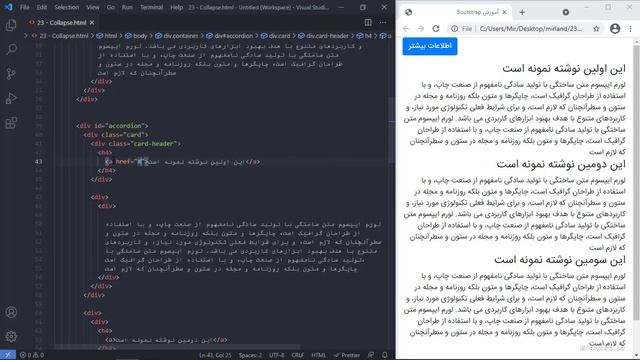Image resolution: width=640 pixels, height=360 pixels.
Task: Open the Run menu
Action: click(127, 7)
